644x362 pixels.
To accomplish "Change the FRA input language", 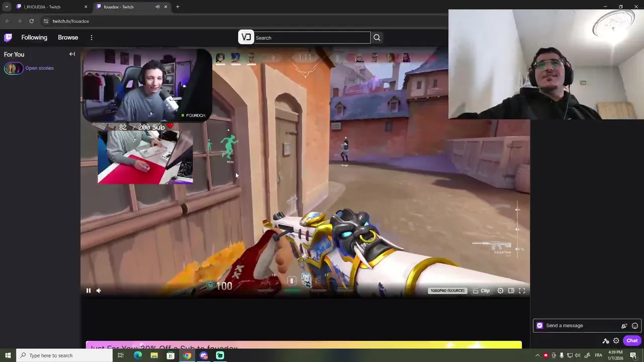I will [x=599, y=355].
